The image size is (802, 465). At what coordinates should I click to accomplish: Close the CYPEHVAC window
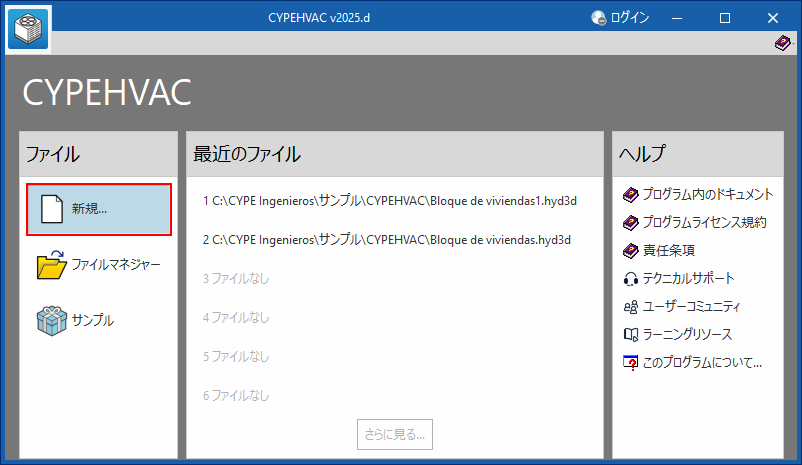(x=773, y=18)
